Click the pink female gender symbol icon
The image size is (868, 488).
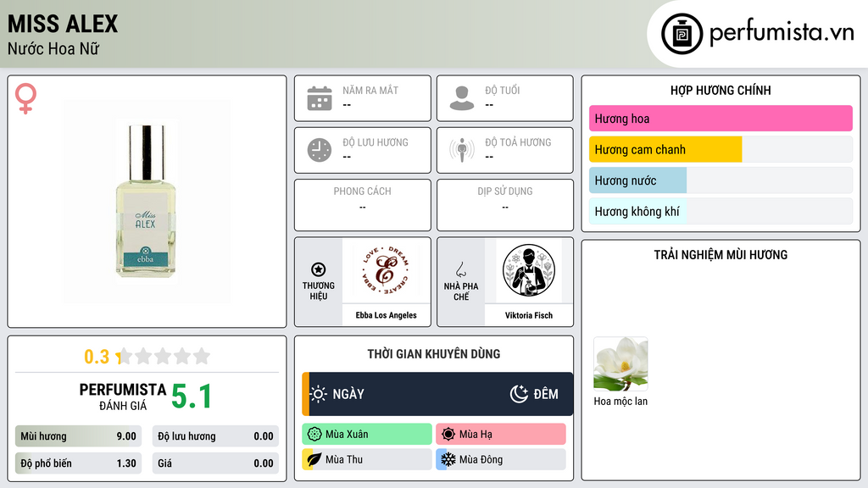click(x=25, y=98)
